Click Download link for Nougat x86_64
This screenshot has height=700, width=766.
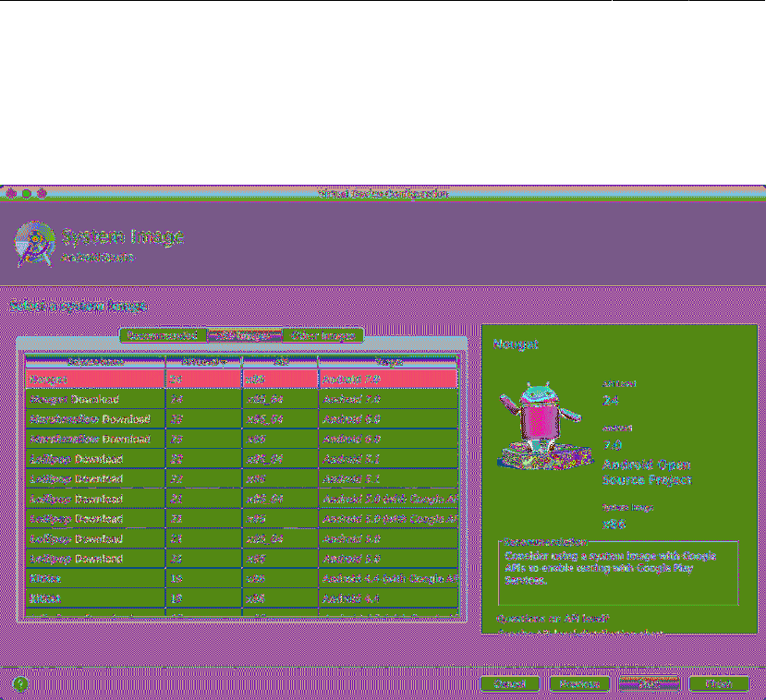click(97, 399)
